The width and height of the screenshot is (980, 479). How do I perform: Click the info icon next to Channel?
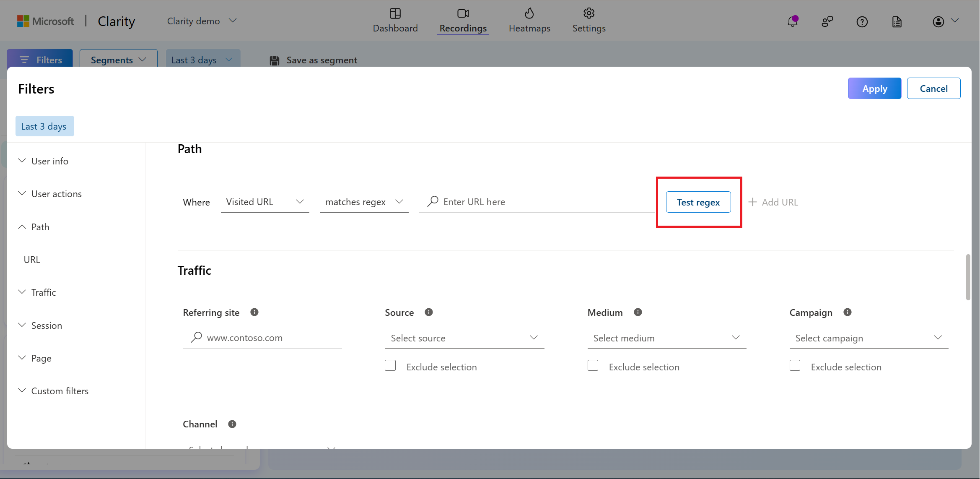[x=232, y=424]
